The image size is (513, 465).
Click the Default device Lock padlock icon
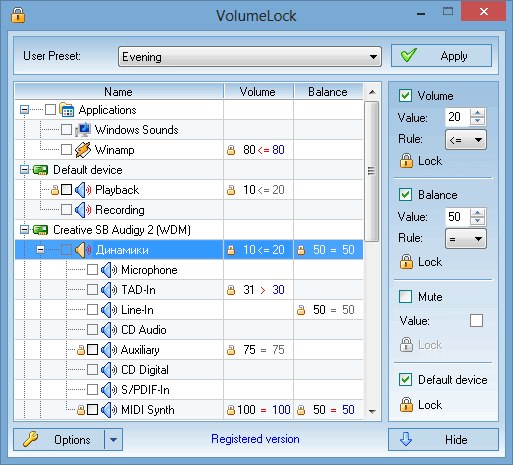point(406,405)
